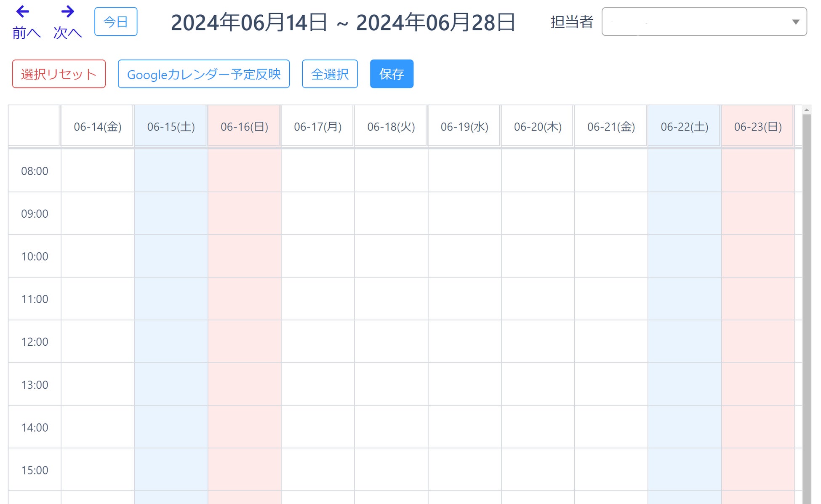Click Googleカレンダー予定反映 button
821x504 pixels.
coord(204,74)
